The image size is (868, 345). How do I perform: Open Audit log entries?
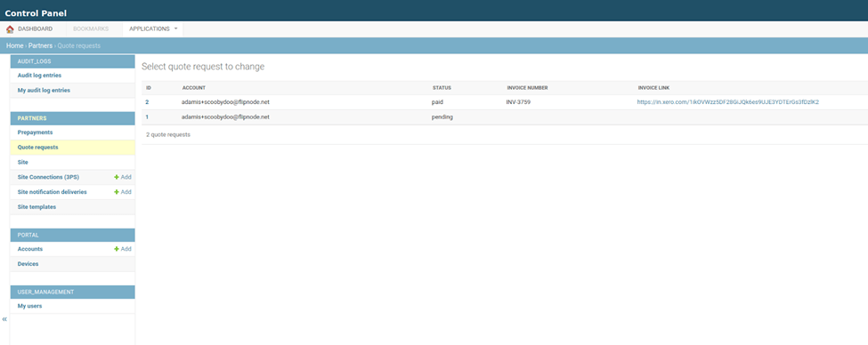(39, 76)
